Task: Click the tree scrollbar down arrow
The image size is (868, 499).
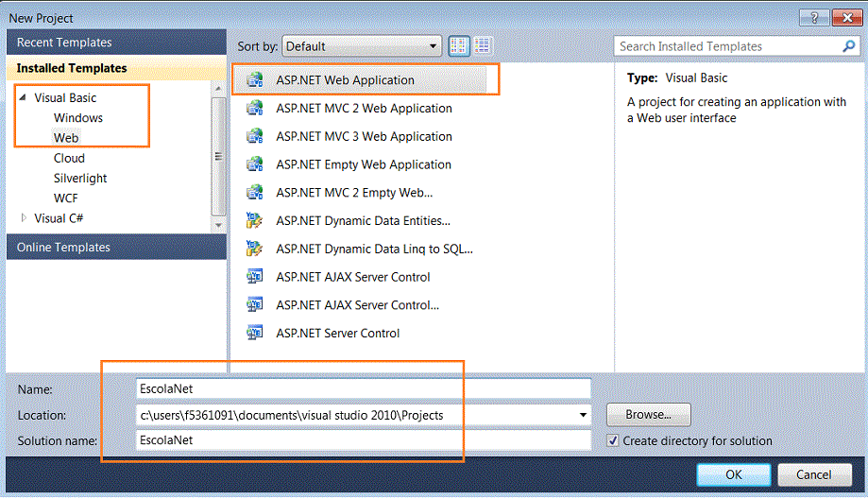Action: click(218, 225)
